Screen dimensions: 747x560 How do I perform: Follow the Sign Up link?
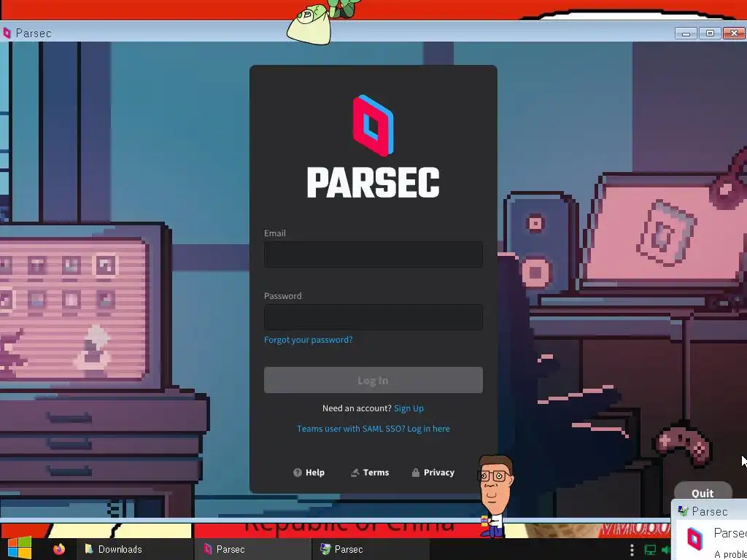click(x=409, y=408)
